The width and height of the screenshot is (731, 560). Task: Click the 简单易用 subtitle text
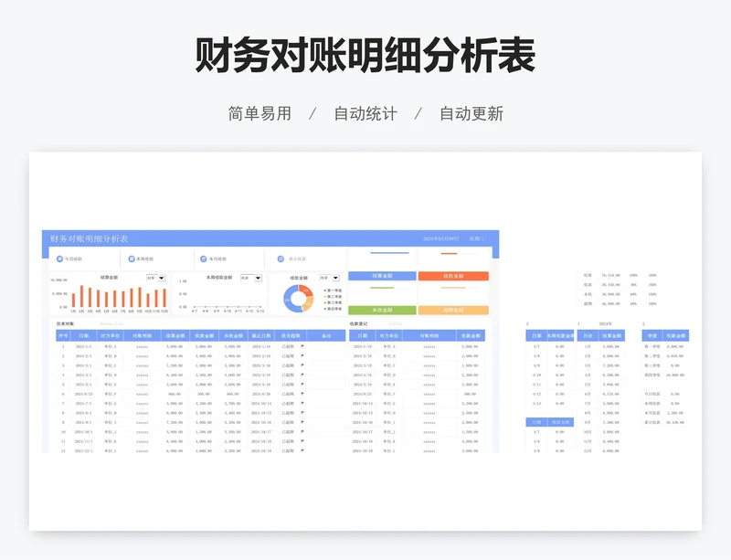[x=260, y=114]
